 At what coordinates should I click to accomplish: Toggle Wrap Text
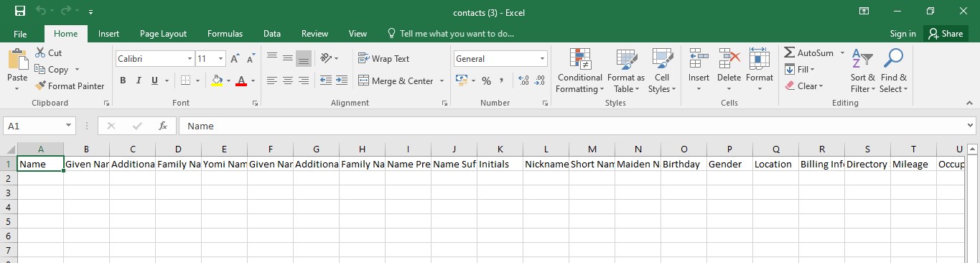point(383,59)
